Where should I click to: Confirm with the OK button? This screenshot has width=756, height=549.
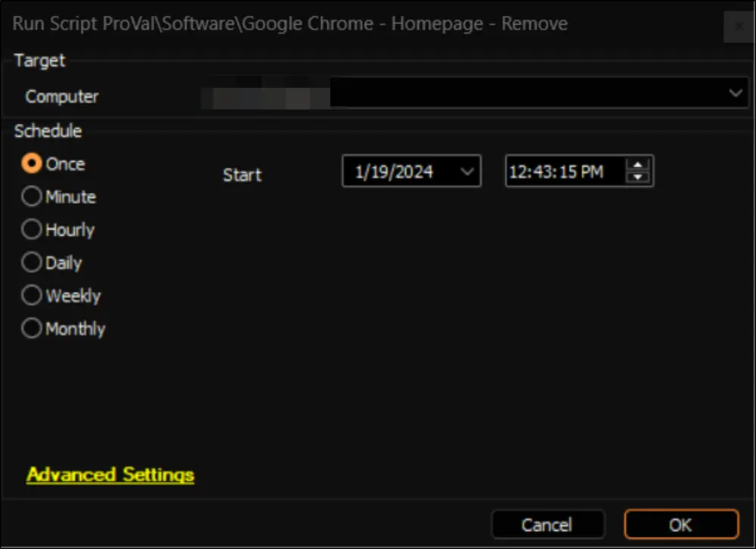point(681,524)
